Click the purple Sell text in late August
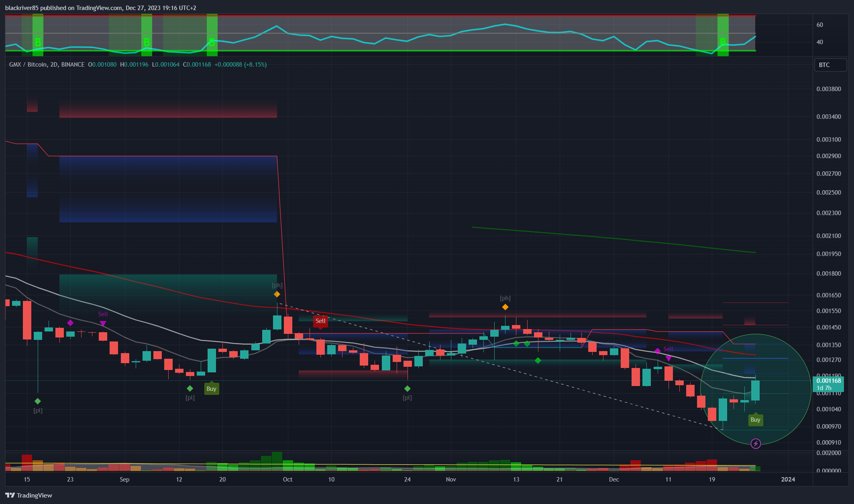The height and width of the screenshot is (504, 854). coord(103,314)
